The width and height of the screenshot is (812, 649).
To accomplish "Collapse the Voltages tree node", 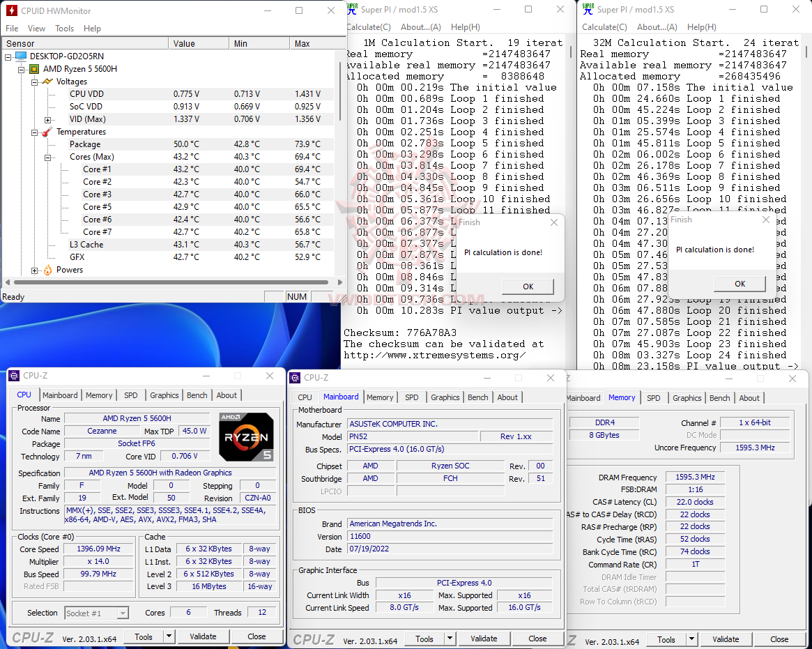I will tap(34, 82).
